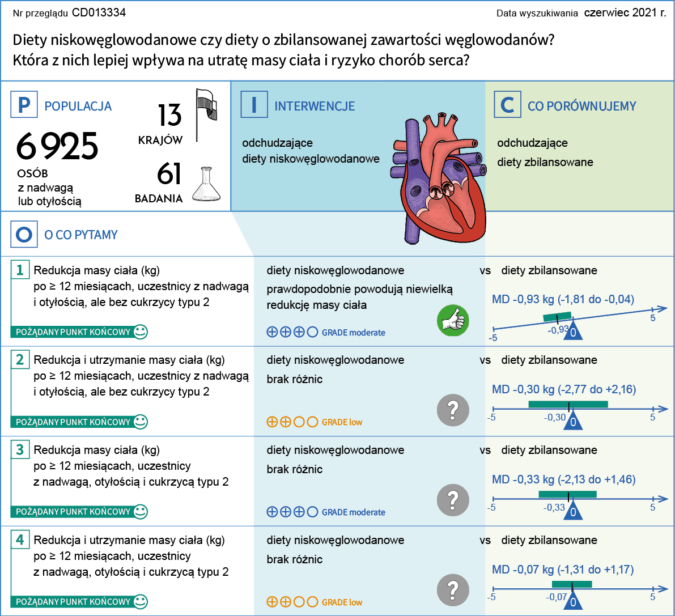This screenshot has height=616, width=675.
Task: Click the O outcomes letter icon
Action: [x=24, y=234]
